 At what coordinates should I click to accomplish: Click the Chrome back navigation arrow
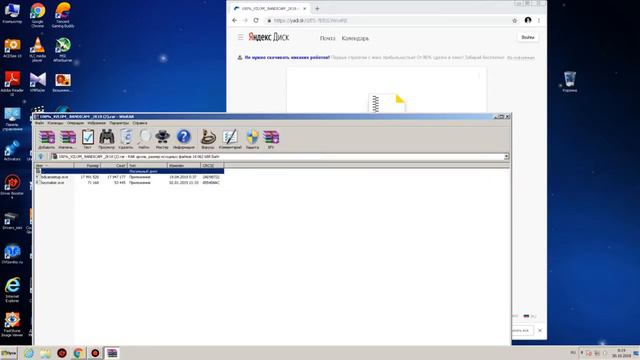coord(235,20)
